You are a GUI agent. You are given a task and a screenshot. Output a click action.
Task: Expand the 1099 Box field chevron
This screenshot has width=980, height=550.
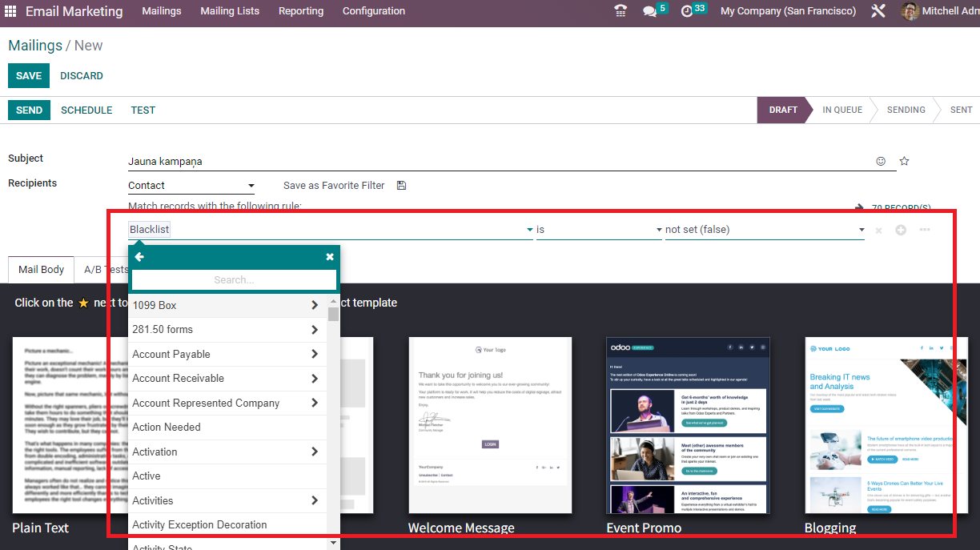coord(314,305)
